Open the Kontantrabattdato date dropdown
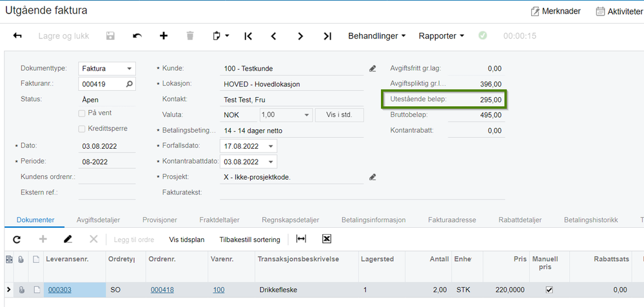644x307 pixels. coord(271,162)
